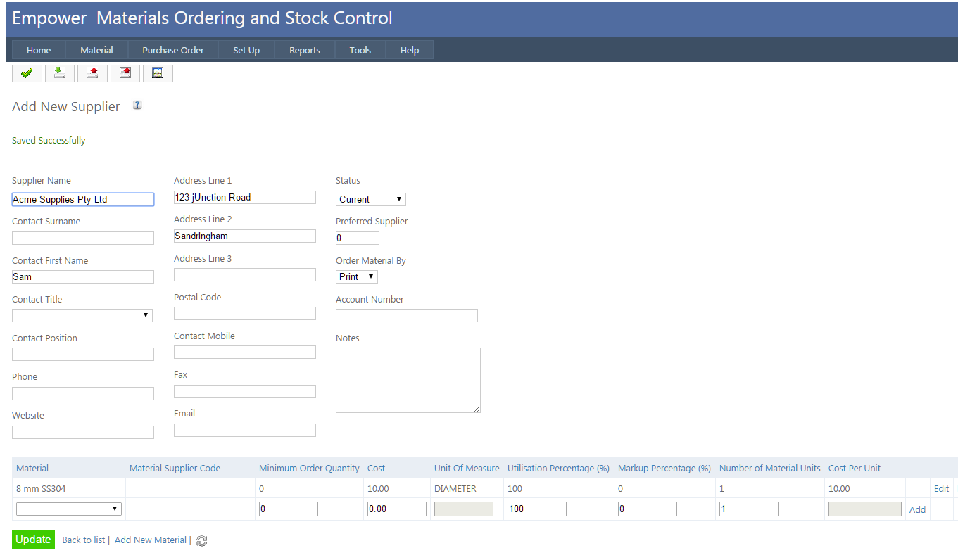Click the refresh icon near Add New Material
The height and width of the screenshot is (560, 958).
coord(201,541)
